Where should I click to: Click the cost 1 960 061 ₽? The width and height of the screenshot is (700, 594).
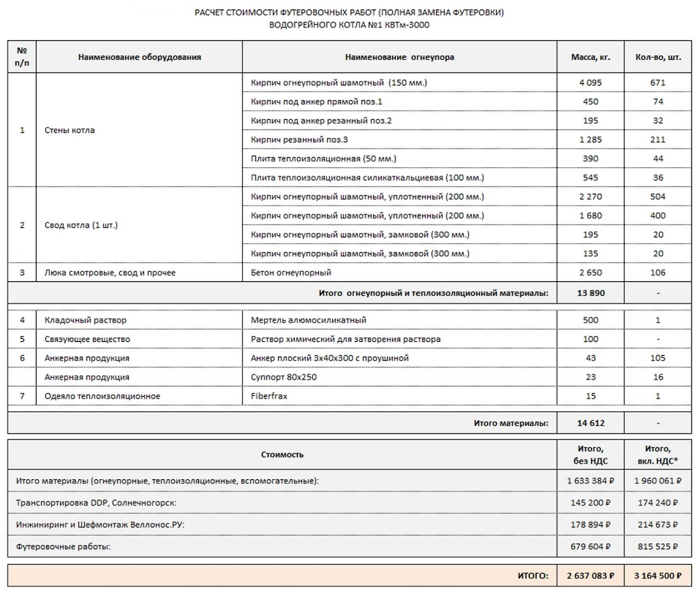coord(658,481)
